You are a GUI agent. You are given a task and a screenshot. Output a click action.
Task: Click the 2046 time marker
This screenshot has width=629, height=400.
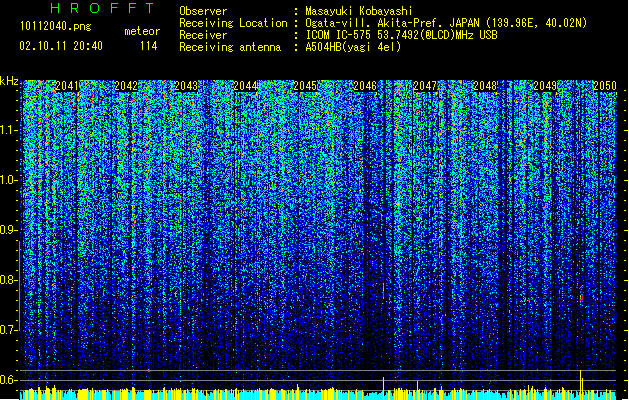click(365, 86)
